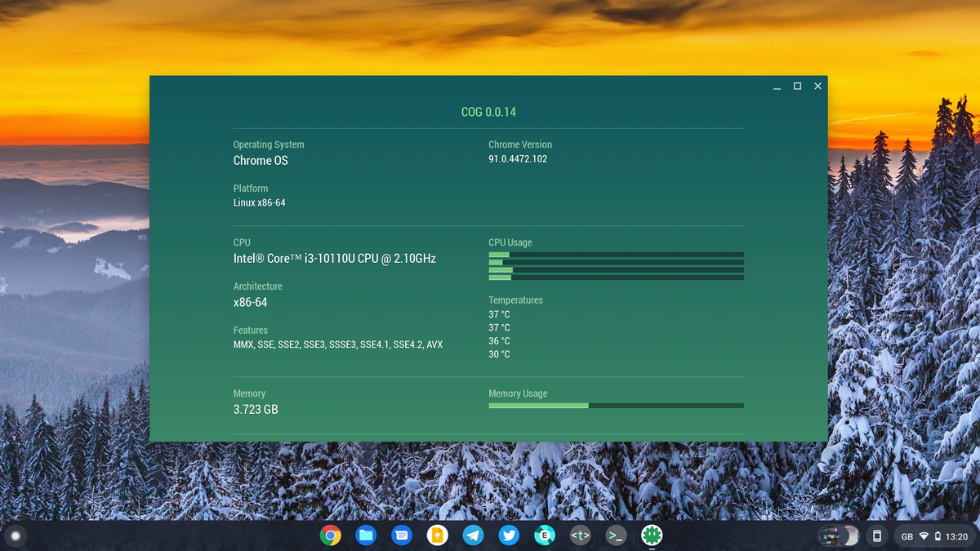Open the clock showing 13:20
This screenshot has width=980, height=551.
point(957,536)
